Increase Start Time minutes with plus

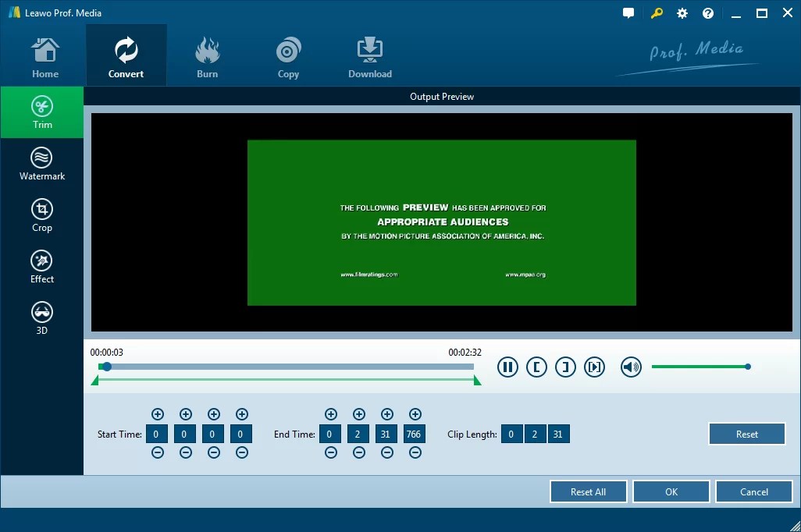tap(186, 414)
